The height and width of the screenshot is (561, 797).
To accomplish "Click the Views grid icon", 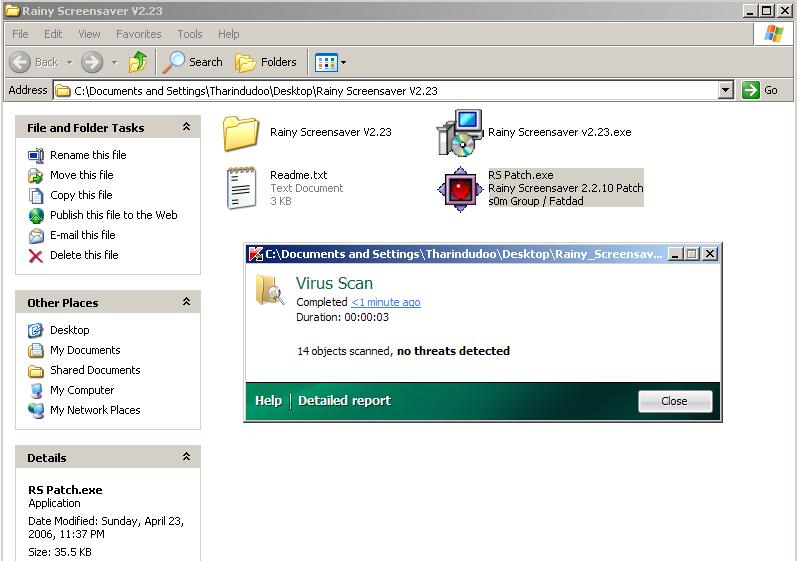I will click(326, 63).
